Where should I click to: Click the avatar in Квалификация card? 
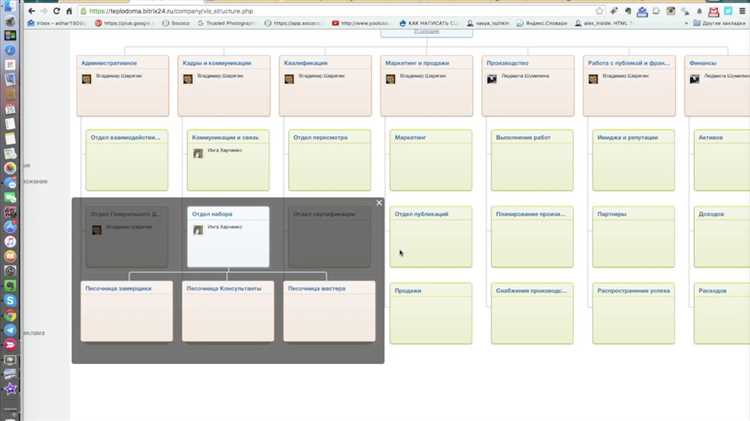pyautogui.click(x=289, y=79)
